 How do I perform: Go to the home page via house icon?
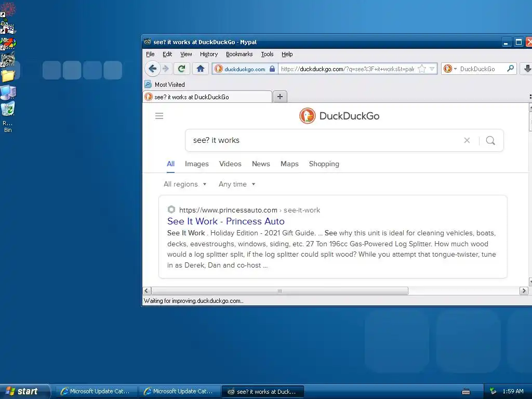click(x=200, y=69)
